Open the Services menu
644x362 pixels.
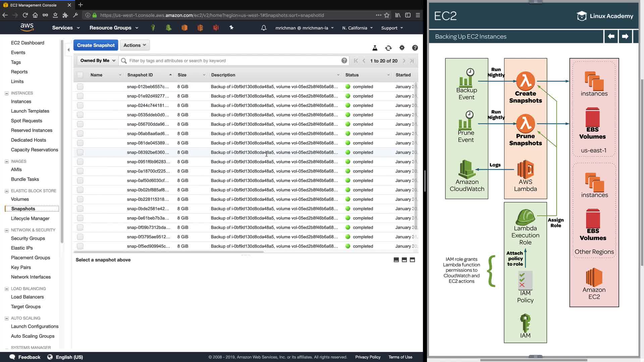pyautogui.click(x=66, y=28)
